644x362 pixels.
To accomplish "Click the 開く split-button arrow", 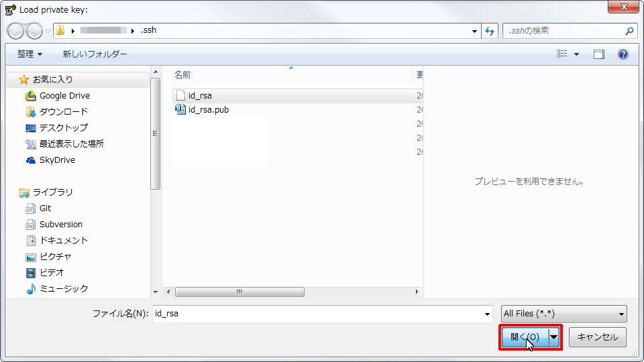I will tap(553, 337).
